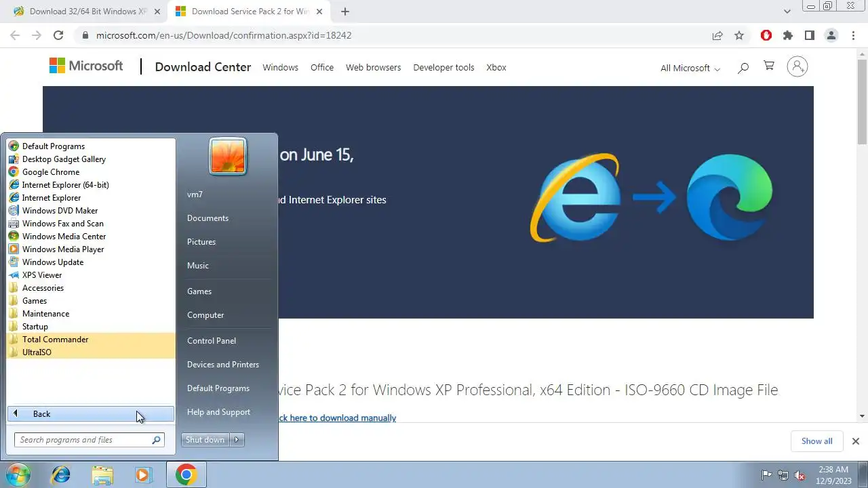Viewport: 868px width, 488px height.
Task: Switch to Chrome on the taskbar
Action: coord(186,475)
